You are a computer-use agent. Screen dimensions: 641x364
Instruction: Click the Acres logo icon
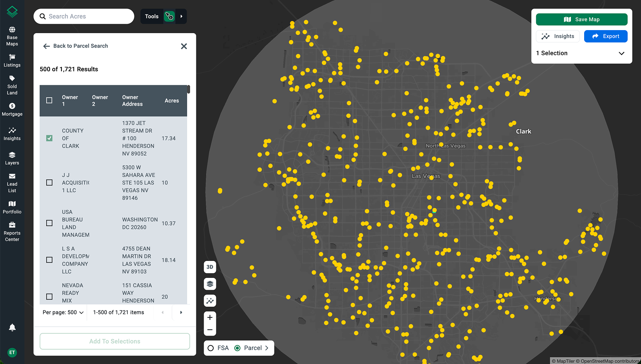[x=12, y=12]
